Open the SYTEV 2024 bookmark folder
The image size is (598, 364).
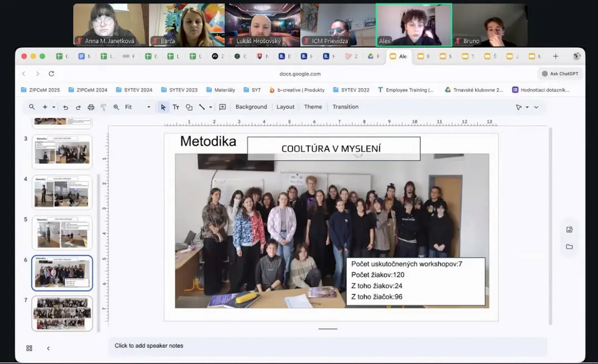click(134, 90)
